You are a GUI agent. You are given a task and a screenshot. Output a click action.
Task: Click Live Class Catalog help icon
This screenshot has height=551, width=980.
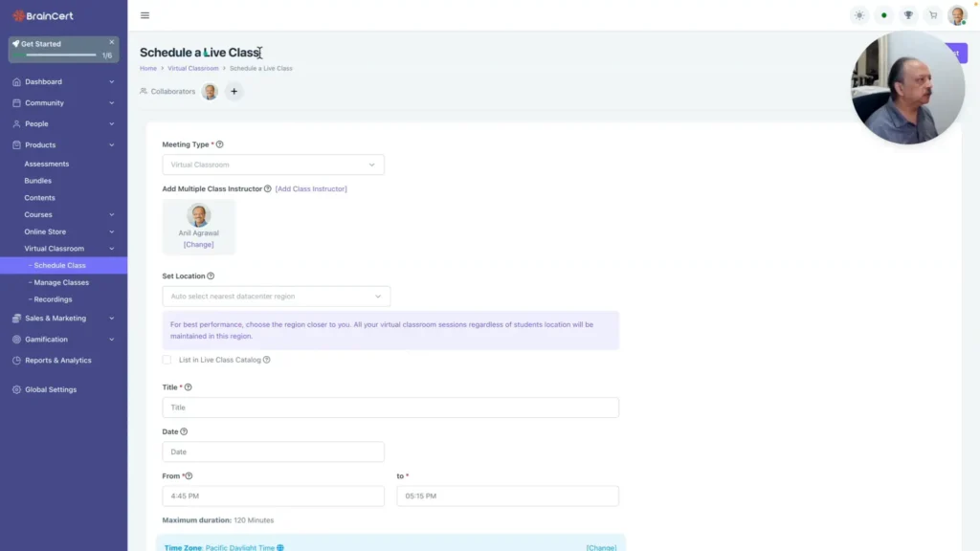267,360
